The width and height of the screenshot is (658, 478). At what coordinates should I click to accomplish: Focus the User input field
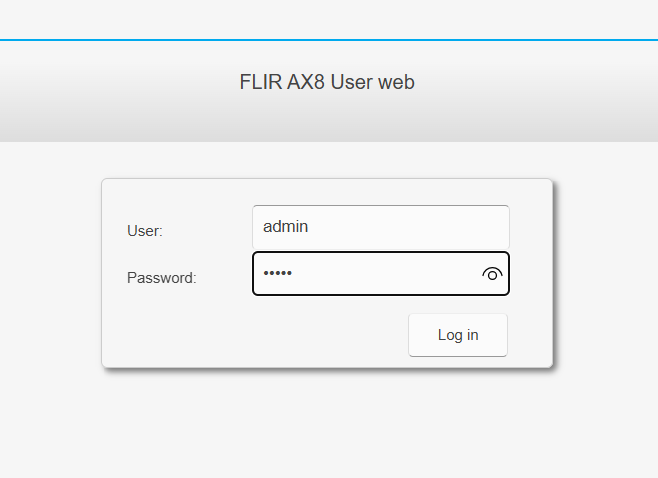click(x=380, y=227)
